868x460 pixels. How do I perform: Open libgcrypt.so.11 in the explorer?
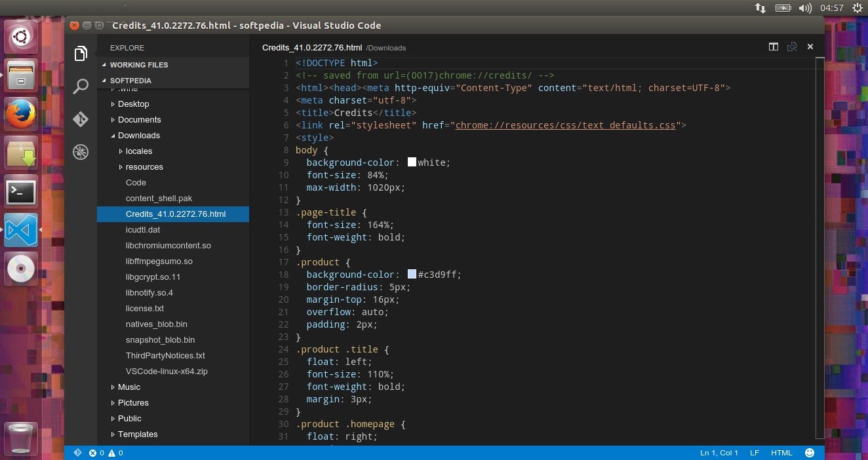[x=173, y=277]
